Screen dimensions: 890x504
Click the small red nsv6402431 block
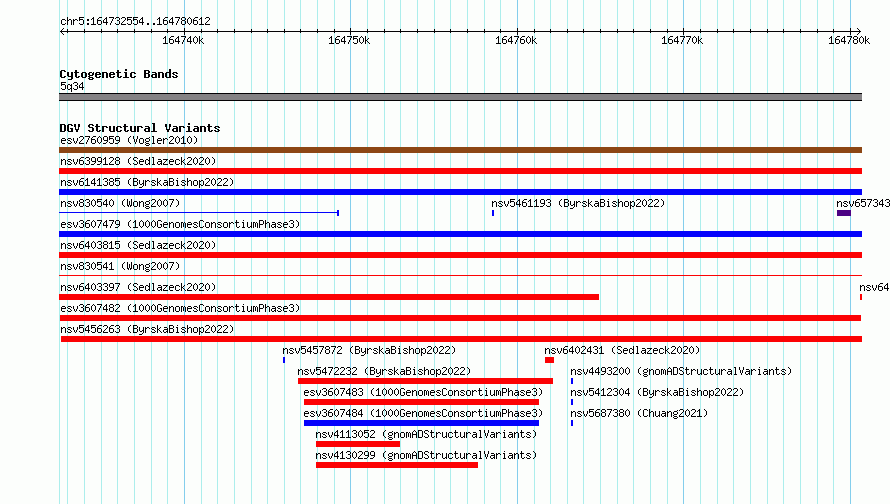pyautogui.click(x=549, y=360)
